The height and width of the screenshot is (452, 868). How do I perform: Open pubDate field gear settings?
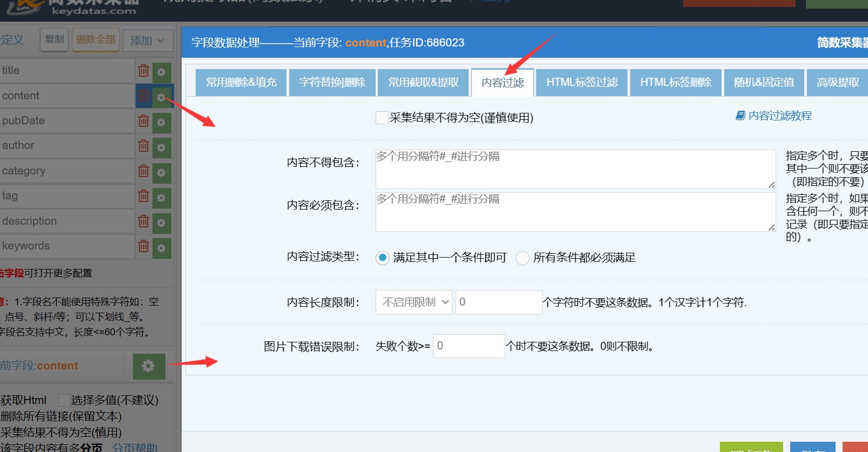161,122
